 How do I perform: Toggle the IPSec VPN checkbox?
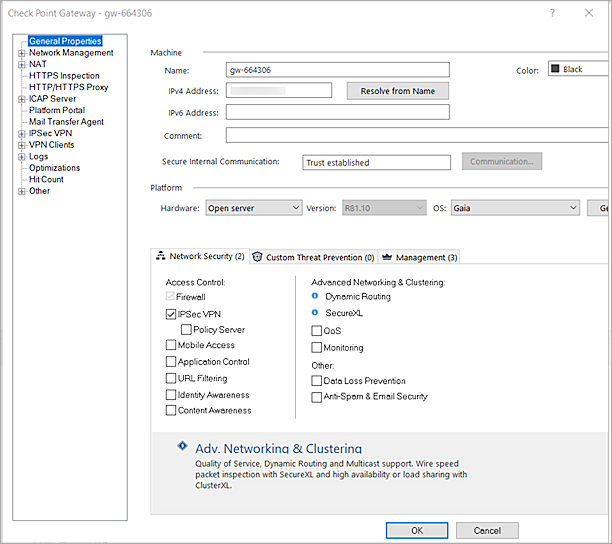(x=171, y=314)
